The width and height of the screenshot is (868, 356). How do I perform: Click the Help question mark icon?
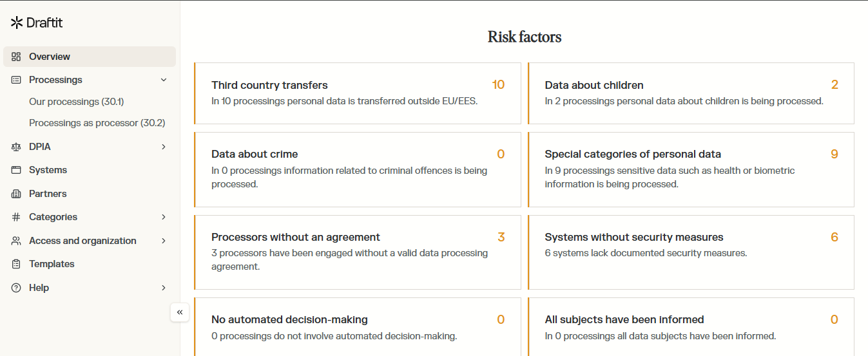(16, 288)
